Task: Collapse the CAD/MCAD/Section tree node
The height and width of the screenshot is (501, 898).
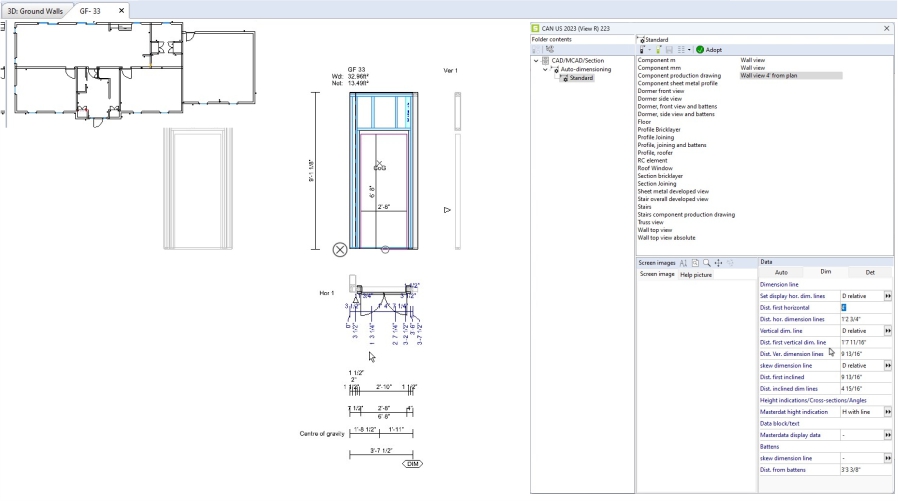Action: [x=537, y=60]
